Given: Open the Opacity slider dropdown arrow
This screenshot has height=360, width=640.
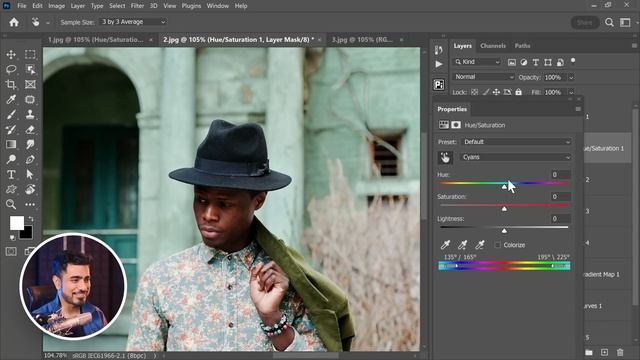Looking at the screenshot, I should (x=571, y=78).
